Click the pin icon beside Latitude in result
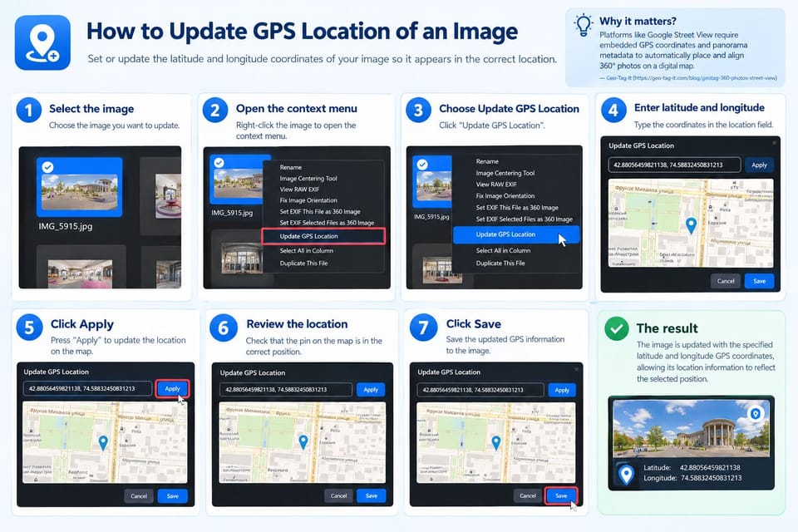 point(626,474)
